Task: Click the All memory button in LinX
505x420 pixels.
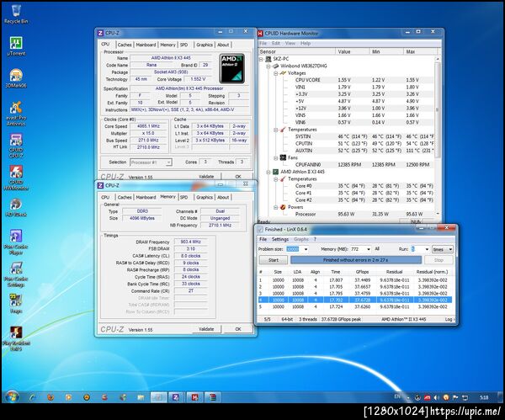Action: click(377, 249)
